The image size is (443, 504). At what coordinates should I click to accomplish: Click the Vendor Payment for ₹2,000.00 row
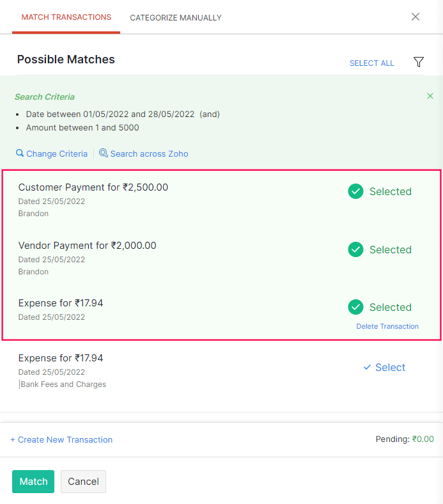(x=88, y=246)
